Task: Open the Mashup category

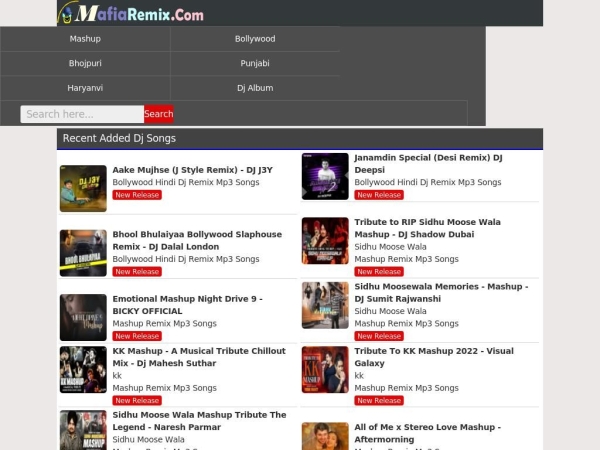Action: 85,39
